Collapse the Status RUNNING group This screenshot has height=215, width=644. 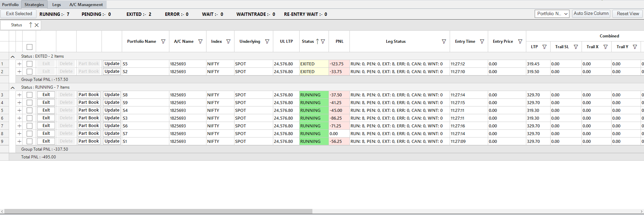click(12, 88)
